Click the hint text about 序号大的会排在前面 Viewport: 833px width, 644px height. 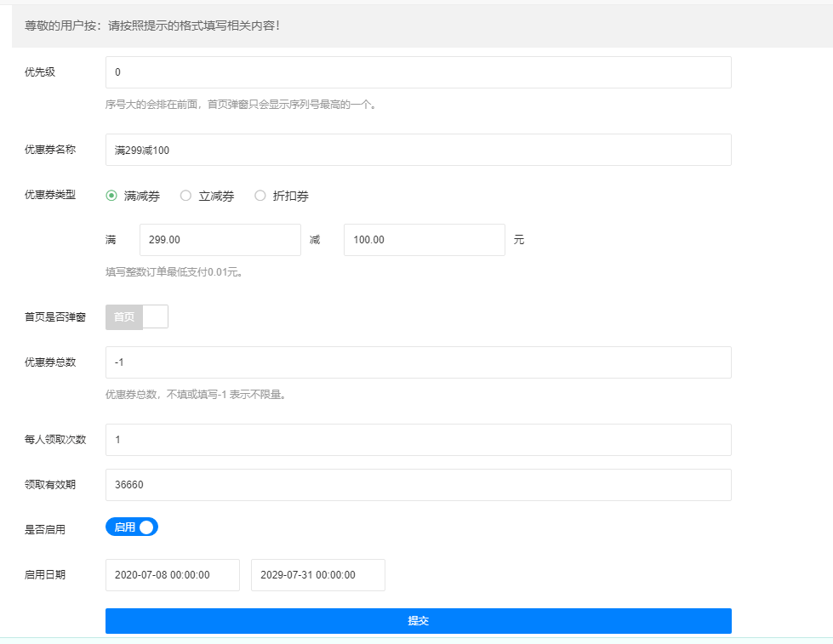[x=241, y=104]
